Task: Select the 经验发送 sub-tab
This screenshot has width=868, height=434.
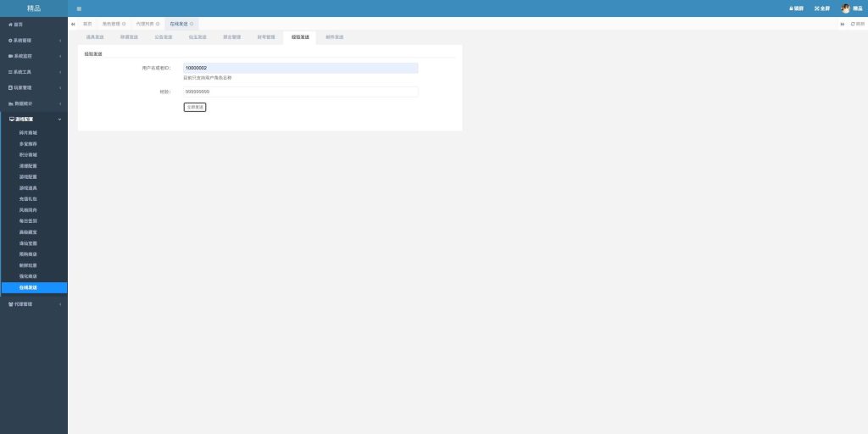Action: click(x=299, y=37)
